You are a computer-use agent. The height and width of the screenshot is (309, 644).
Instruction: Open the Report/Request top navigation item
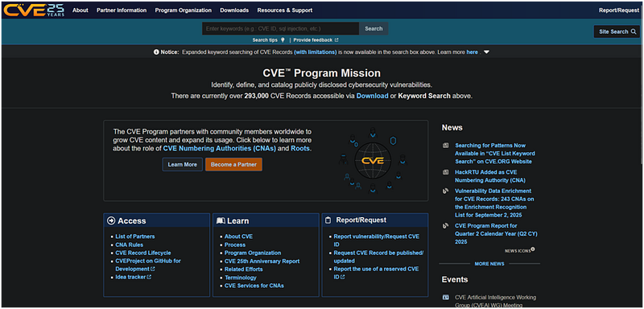click(x=618, y=10)
